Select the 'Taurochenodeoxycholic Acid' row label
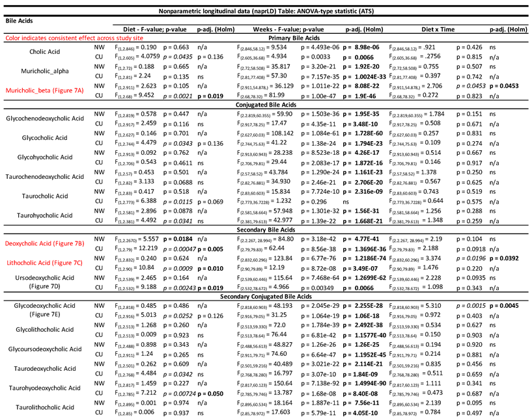This screenshot has width=532, height=419. pos(45,176)
